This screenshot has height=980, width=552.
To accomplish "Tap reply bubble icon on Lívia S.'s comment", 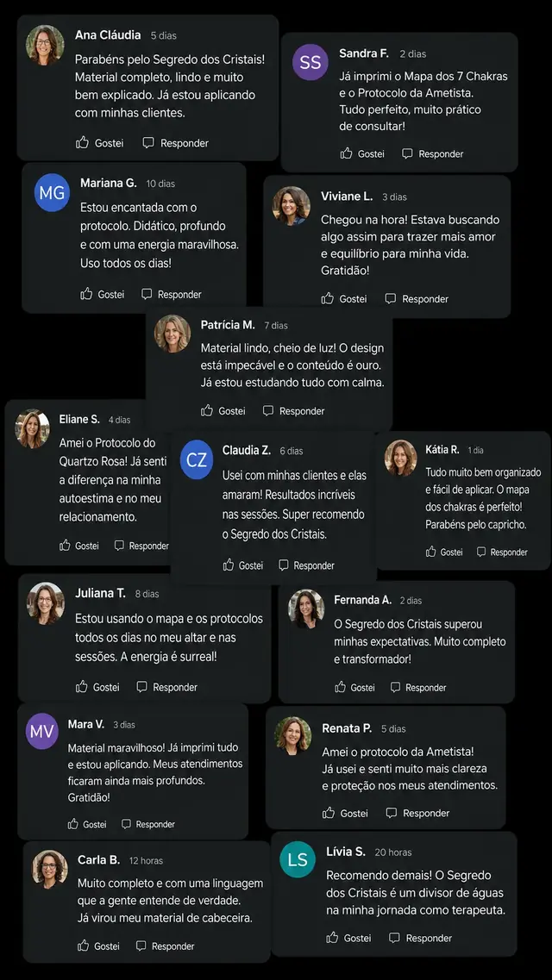I will point(394,938).
